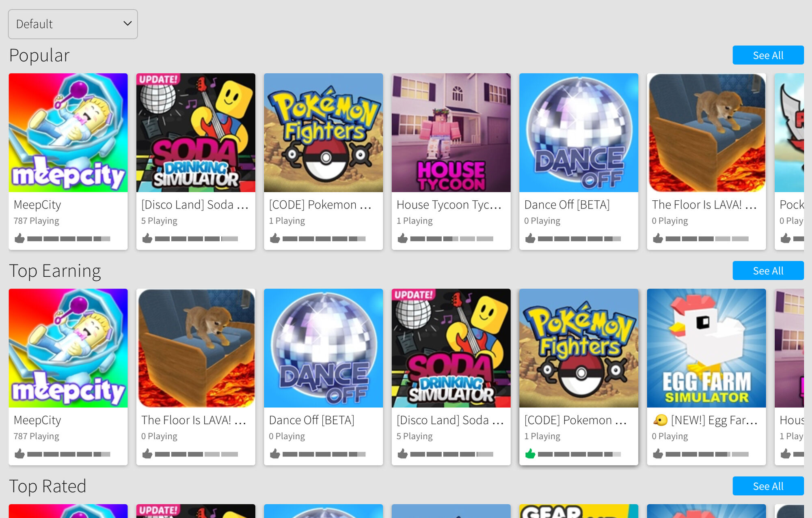
Task: Click thumbs-up icon on Popular Floor Is LAVA card
Action: click(x=658, y=238)
